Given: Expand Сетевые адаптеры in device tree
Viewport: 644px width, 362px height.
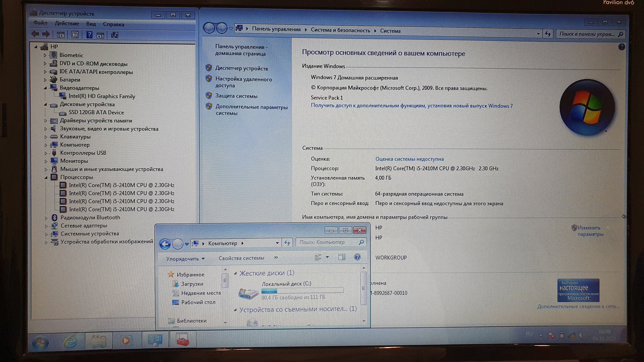Looking at the screenshot, I should coord(46,226).
